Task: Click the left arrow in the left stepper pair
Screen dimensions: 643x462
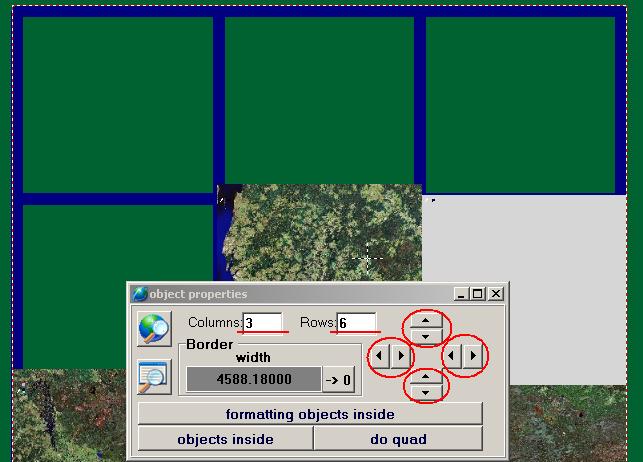Action: (380, 355)
